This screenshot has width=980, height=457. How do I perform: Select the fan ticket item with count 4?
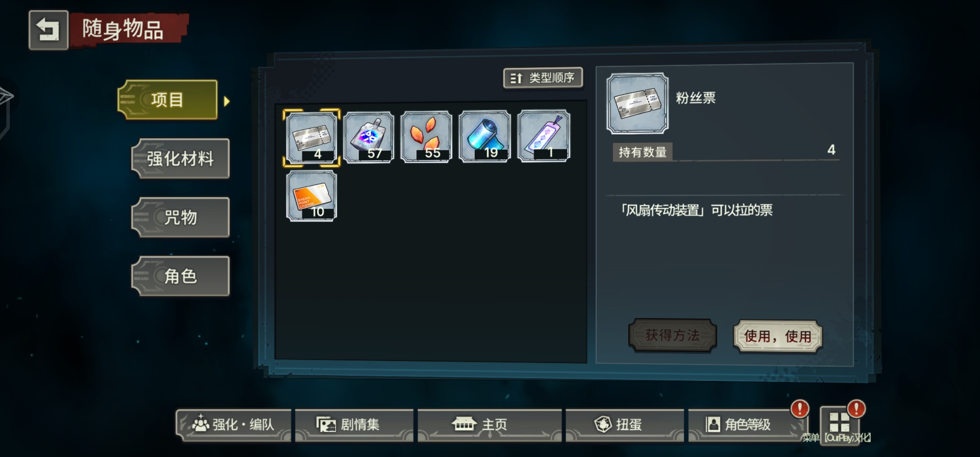point(311,138)
